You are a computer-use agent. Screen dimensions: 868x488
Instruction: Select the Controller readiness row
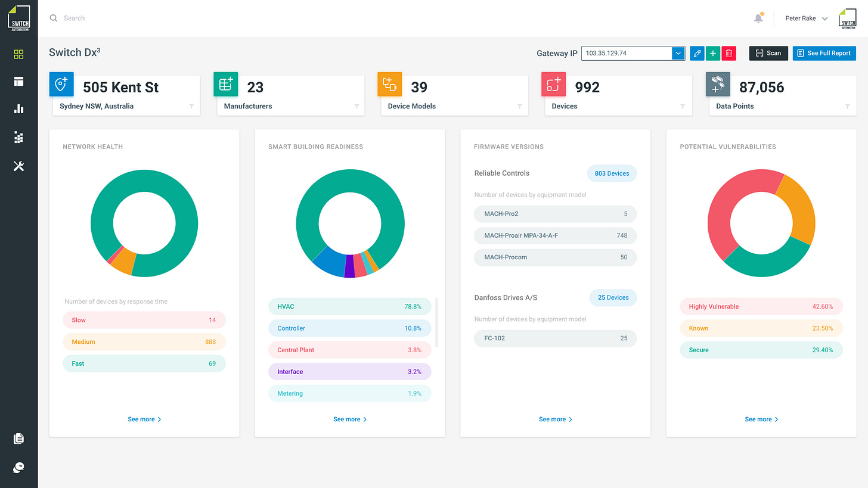click(349, 328)
